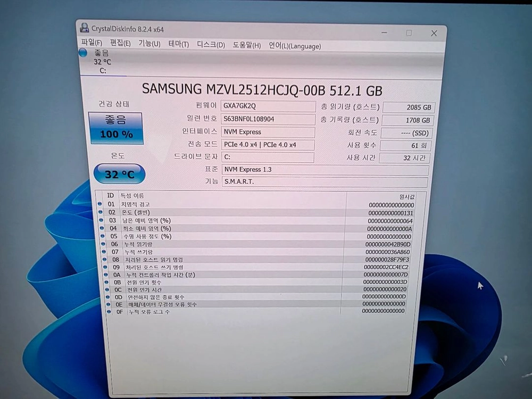Click the ID column header

(x=110, y=195)
